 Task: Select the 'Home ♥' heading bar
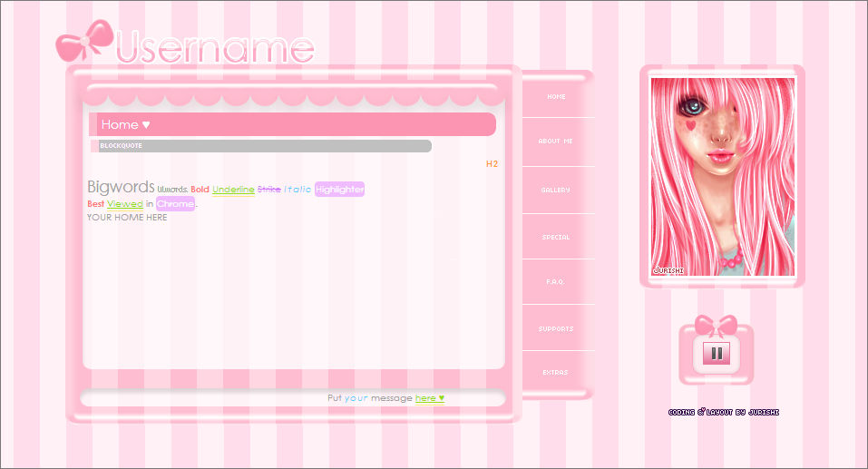point(292,124)
